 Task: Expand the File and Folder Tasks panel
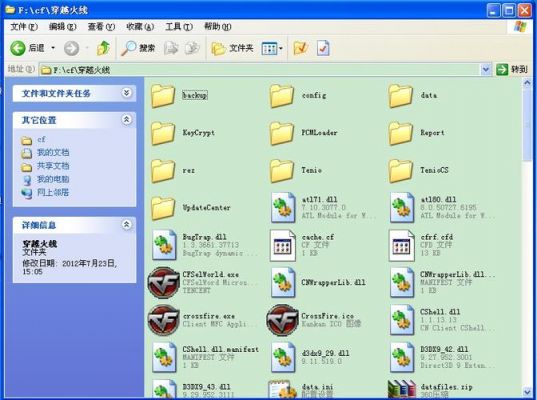point(126,93)
